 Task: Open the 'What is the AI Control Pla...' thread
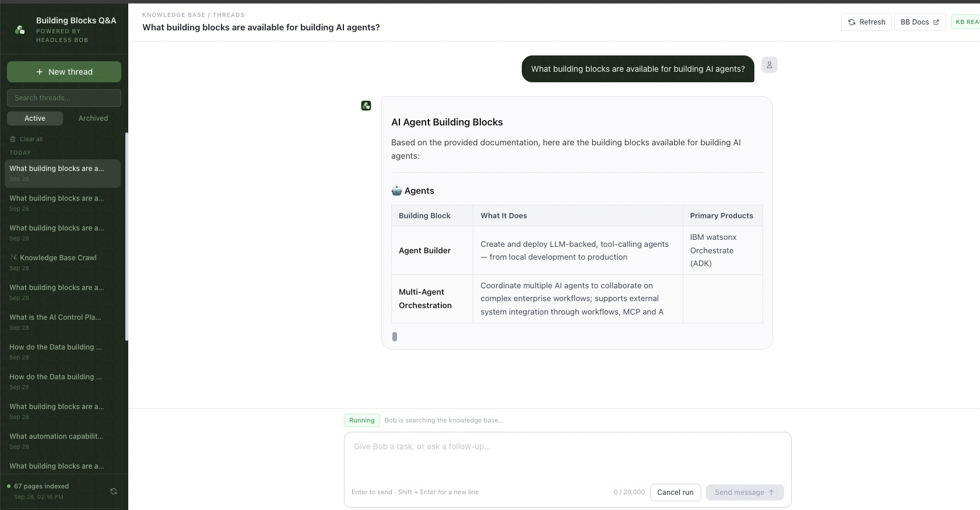(x=63, y=322)
